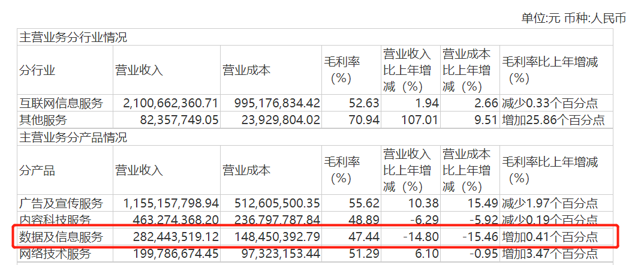Click cost change value '9.51'
Viewport: 644px width, 265px height.
pos(486,120)
